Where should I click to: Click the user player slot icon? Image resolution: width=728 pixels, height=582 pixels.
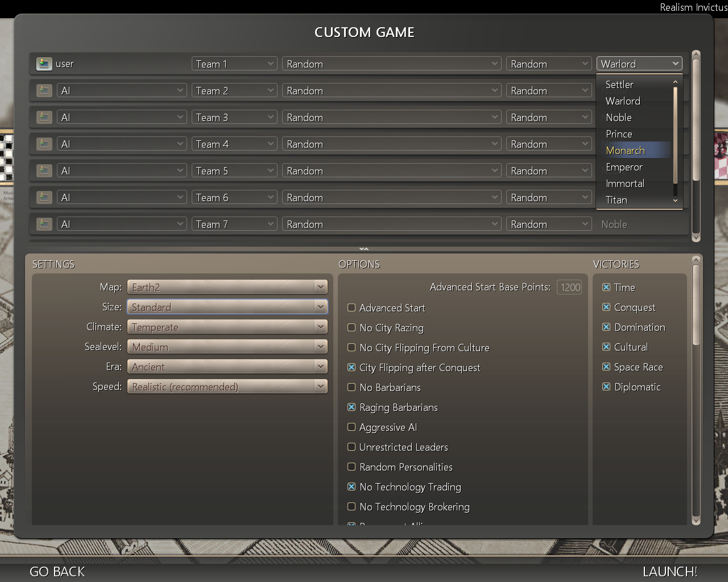point(44,64)
